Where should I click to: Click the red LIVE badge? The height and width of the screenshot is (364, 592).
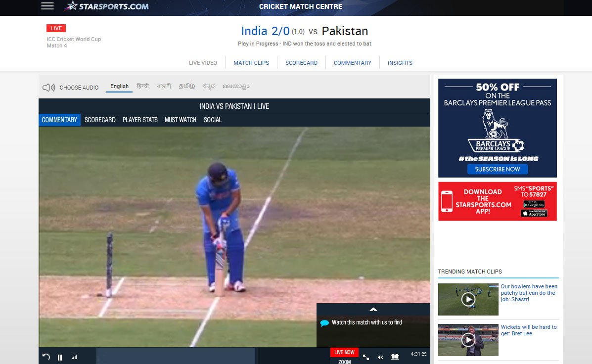pos(56,28)
